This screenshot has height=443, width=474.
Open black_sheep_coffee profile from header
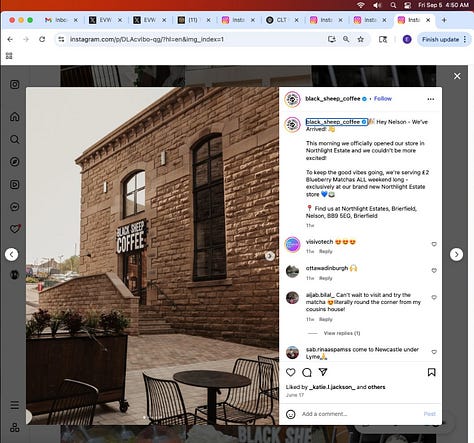(333, 99)
